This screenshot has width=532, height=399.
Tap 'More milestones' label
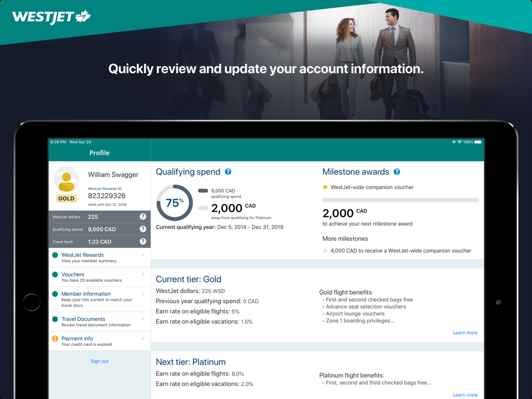pyautogui.click(x=345, y=238)
